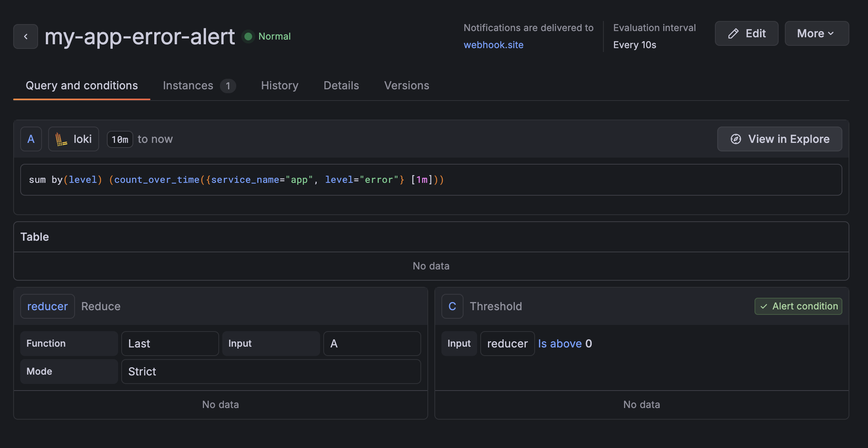Click the C expression reference label

[x=452, y=306]
